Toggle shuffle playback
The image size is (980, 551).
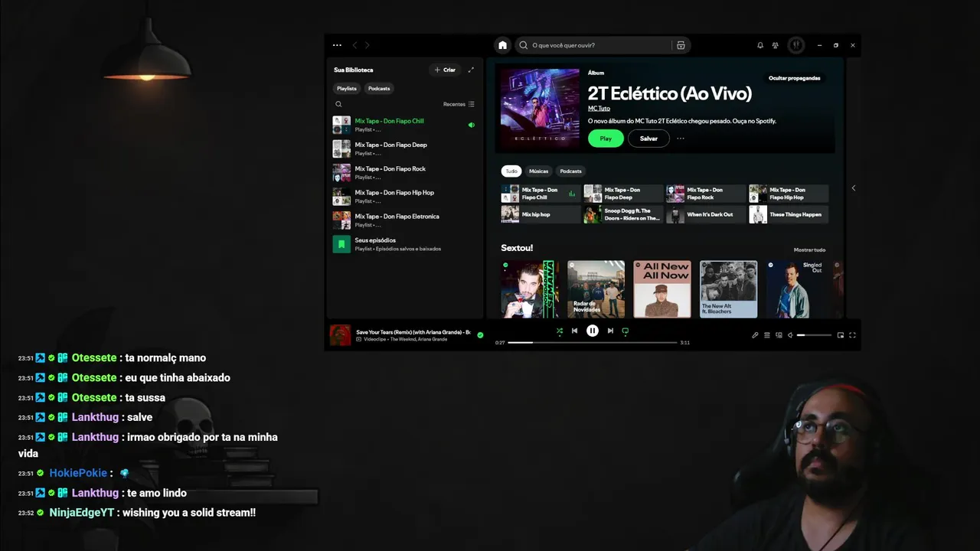[x=559, y=331]
